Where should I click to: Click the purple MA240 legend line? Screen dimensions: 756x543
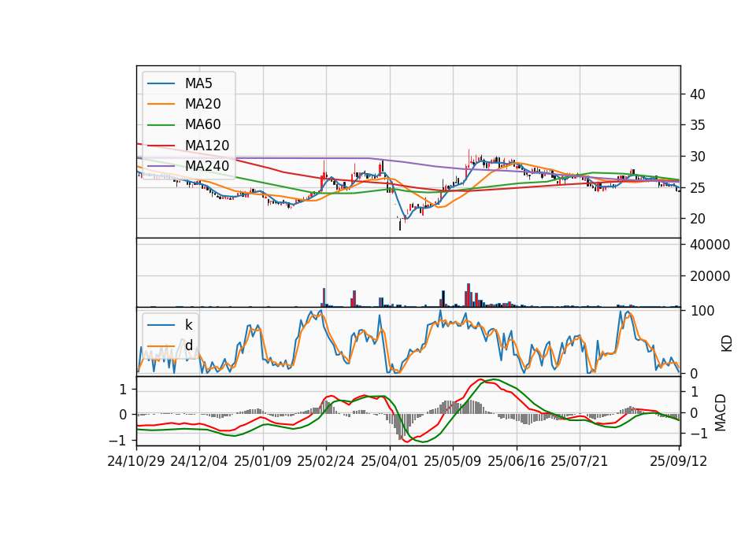(x=161, y=166)
